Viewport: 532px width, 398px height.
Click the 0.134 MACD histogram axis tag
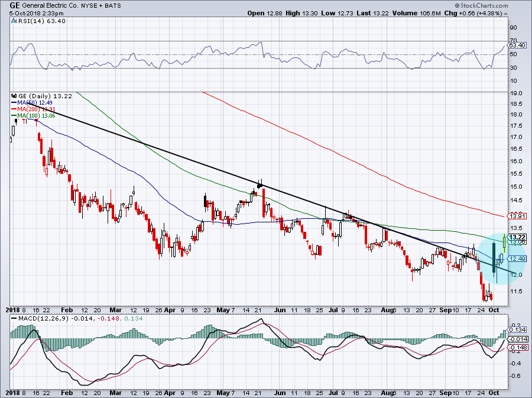518,330
